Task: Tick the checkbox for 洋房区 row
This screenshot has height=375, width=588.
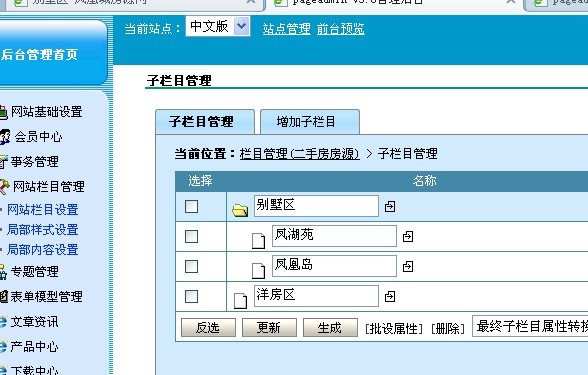Action: point(192,297)
